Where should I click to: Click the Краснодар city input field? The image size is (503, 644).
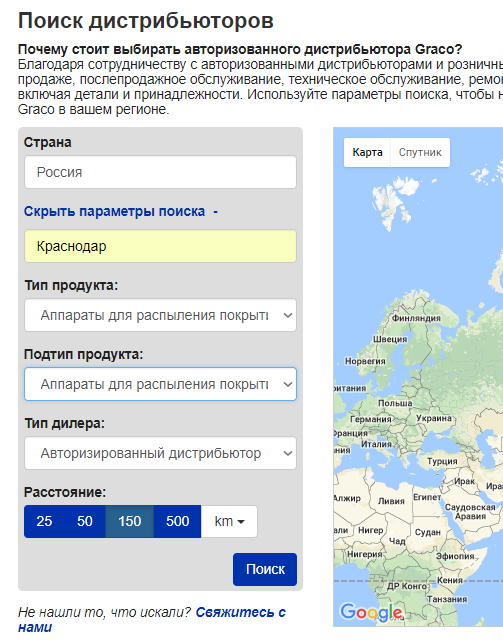160,246
